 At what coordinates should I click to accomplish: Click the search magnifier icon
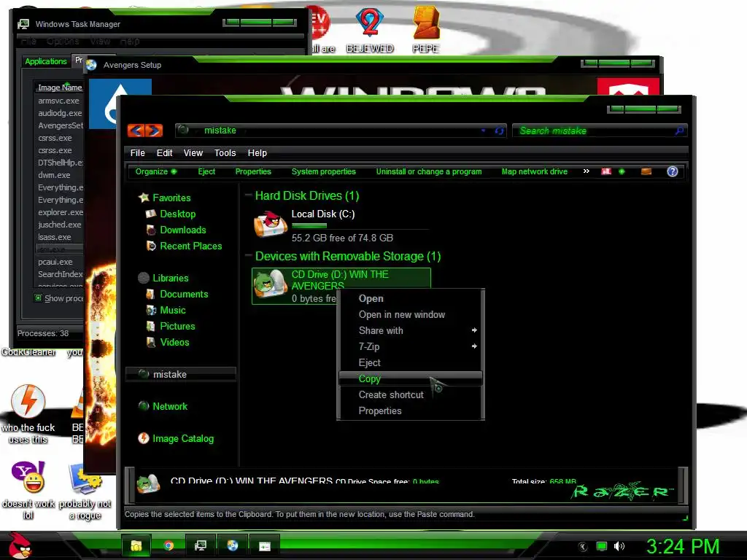(679, 131)
